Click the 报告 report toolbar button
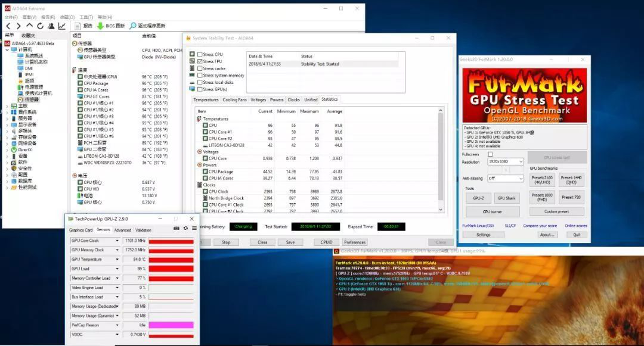The image size is (644, 346). [x=84, y=26]
